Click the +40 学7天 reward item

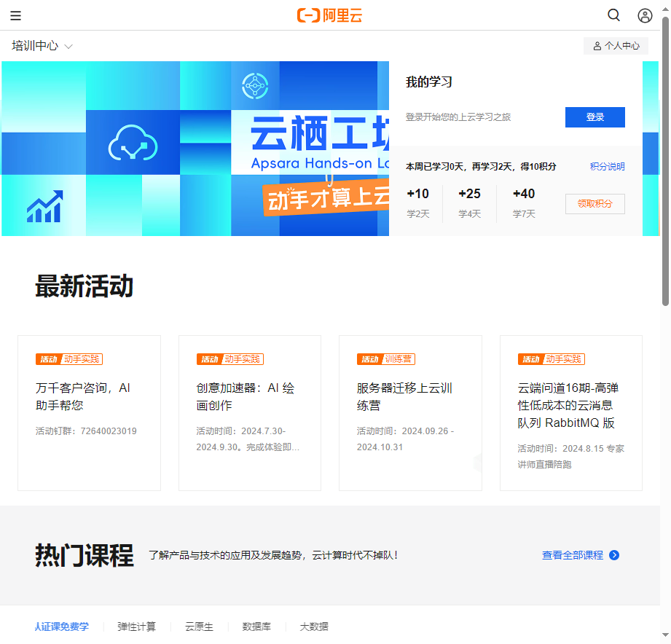(524, 203)
